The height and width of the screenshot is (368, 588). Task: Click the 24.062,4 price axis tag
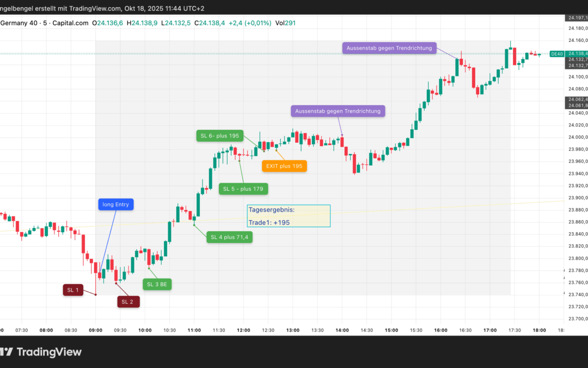point(576,100)
